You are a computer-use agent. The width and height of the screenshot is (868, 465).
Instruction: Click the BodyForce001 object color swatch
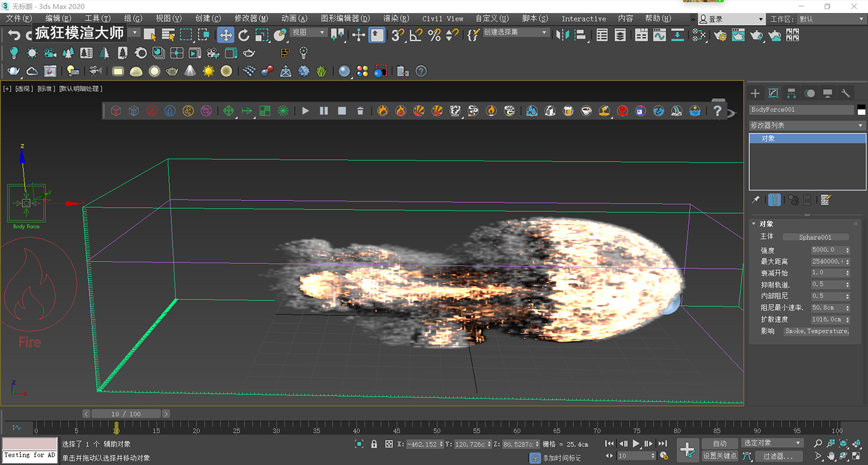(861, 110)
